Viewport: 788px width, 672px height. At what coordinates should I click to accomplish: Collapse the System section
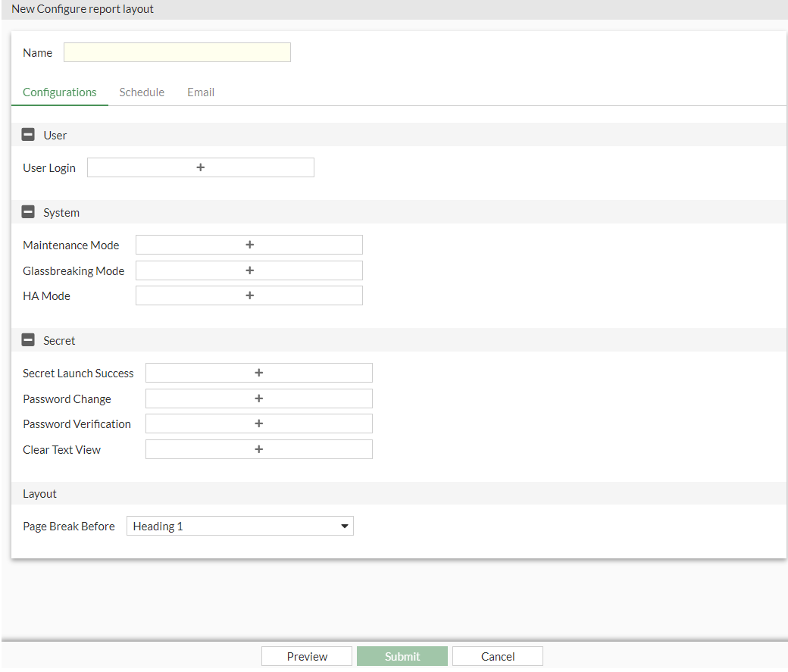[x=28, y=211]
